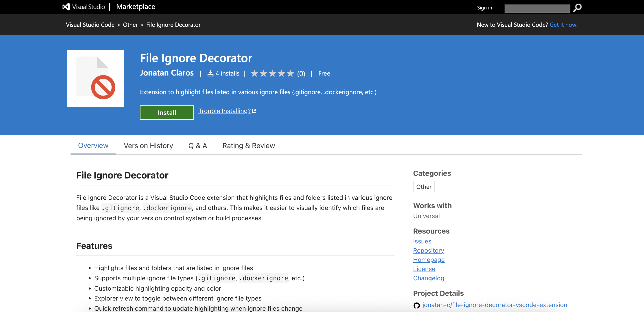This screenshot has width=644, height=312.
Task: Switch to the Version History tab
Action: [x=148, y=145]
